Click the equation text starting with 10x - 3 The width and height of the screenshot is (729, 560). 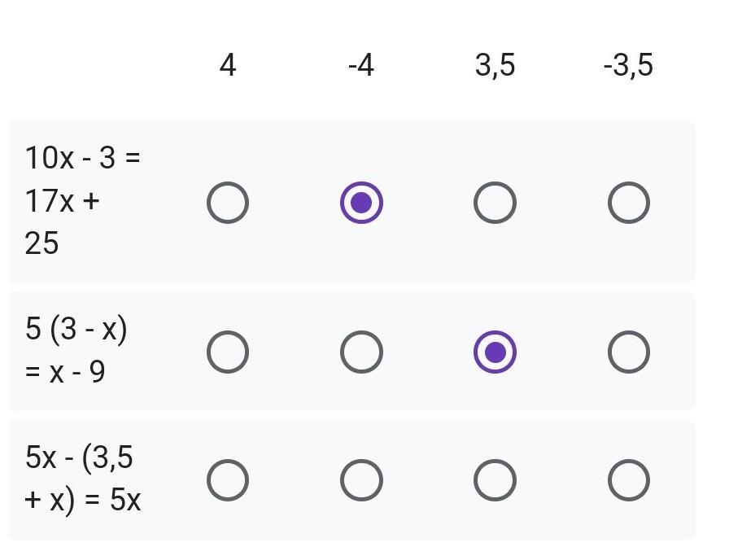82,200
